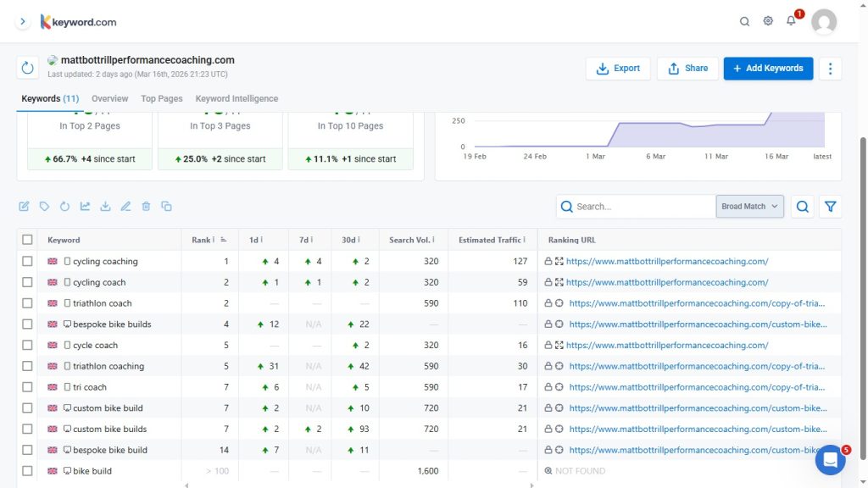Click the copy keywords icon in toolbar
This screenshot has height=488, width=868.
(166, 206)
